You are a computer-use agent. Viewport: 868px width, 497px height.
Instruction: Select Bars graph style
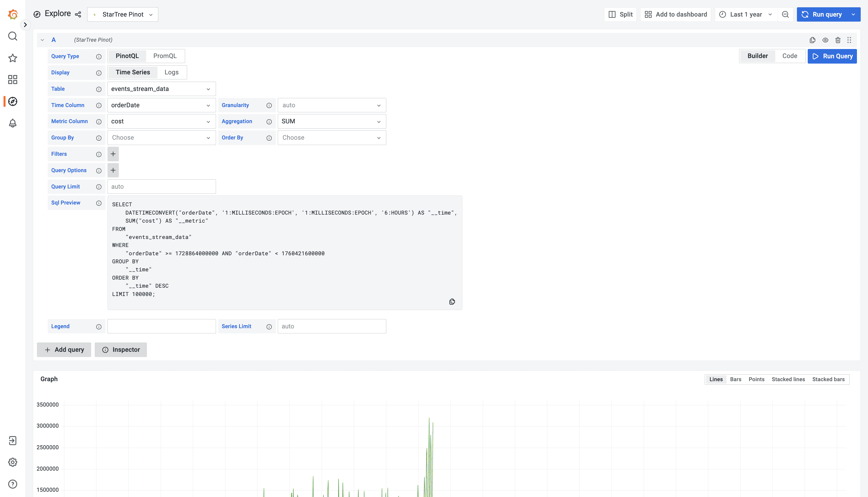pos(736,379)
